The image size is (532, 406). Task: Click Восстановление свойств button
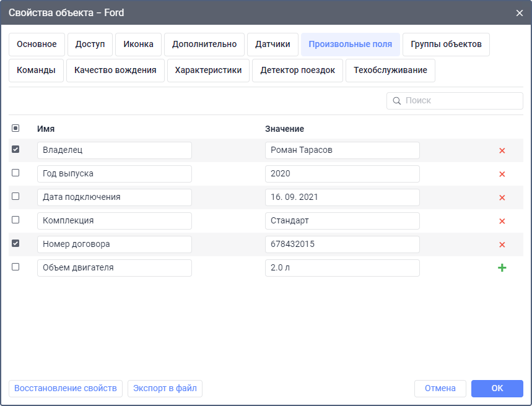[66, 388]
